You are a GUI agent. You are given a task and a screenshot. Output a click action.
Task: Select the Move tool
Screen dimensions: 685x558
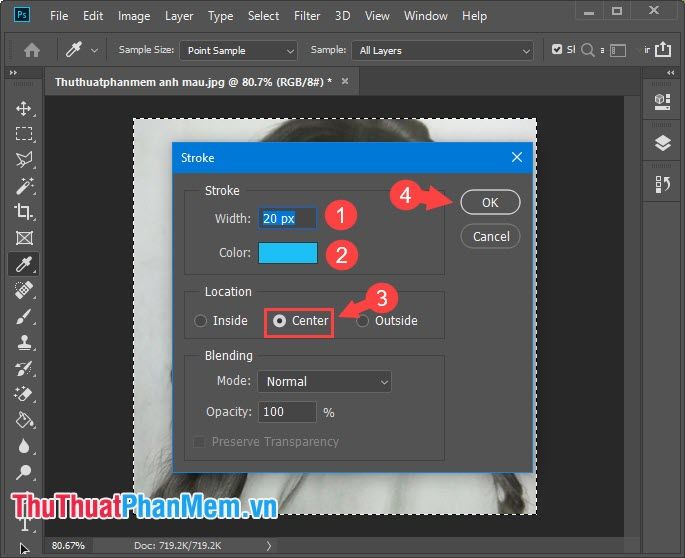coord(24,108)
